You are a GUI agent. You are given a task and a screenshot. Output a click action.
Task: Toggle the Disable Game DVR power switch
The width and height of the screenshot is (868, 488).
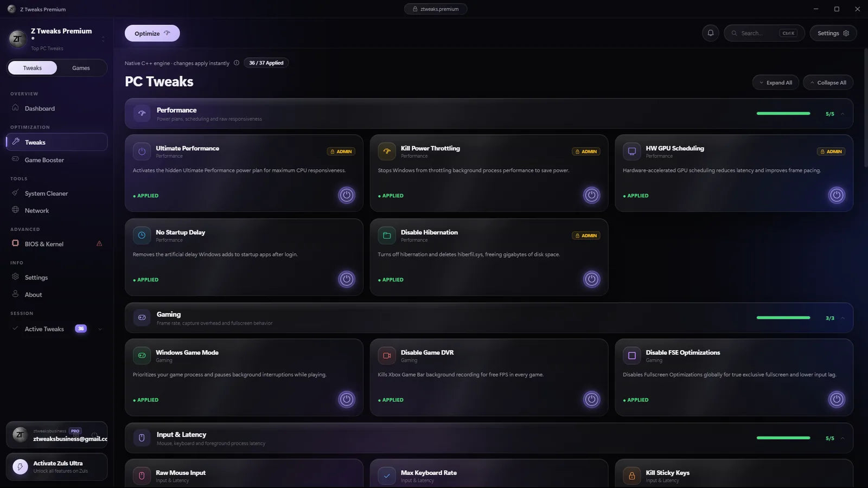click(591, 400)
